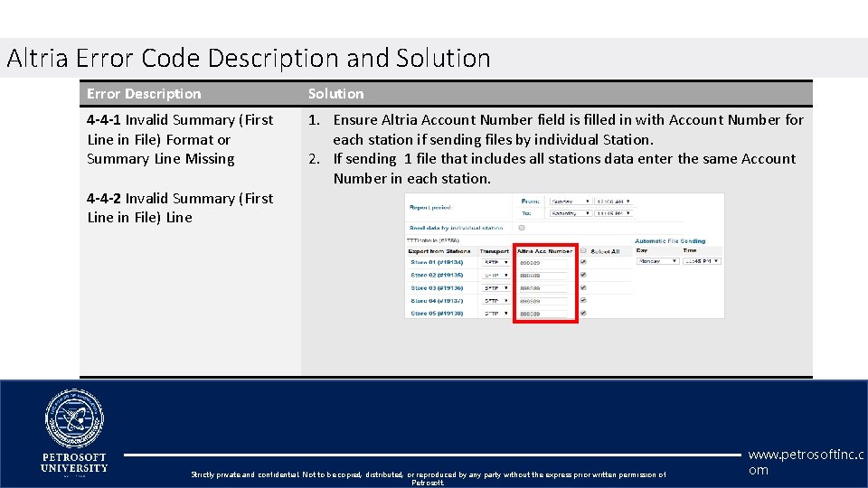Select the '4-4-2' error code text
868x488 pixels.
103,198
